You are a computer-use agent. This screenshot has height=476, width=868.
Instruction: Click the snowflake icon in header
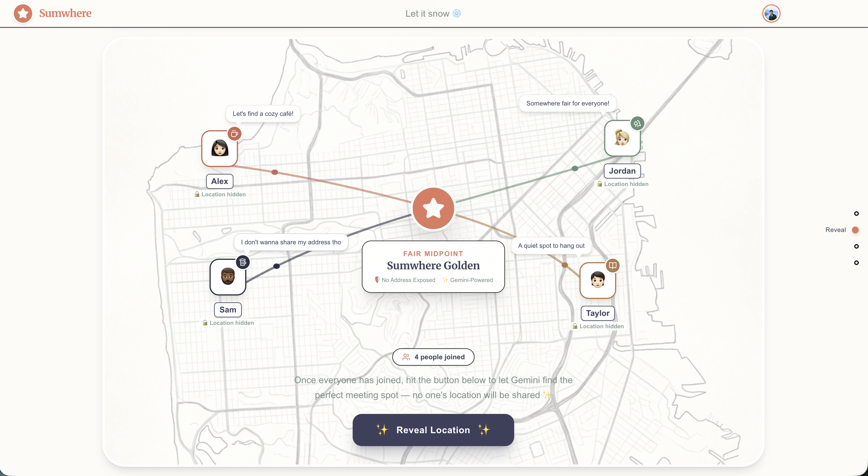(x=457, y=14)
